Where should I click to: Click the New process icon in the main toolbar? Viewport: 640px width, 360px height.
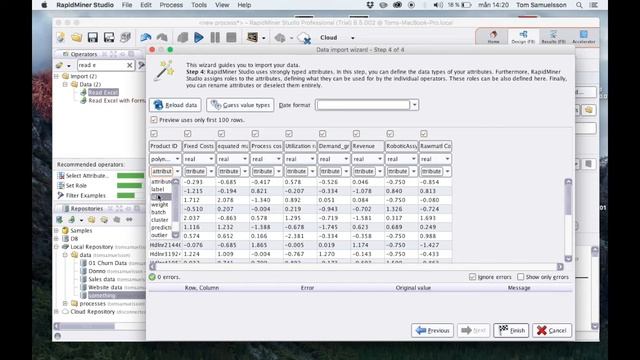click(61, 38)
